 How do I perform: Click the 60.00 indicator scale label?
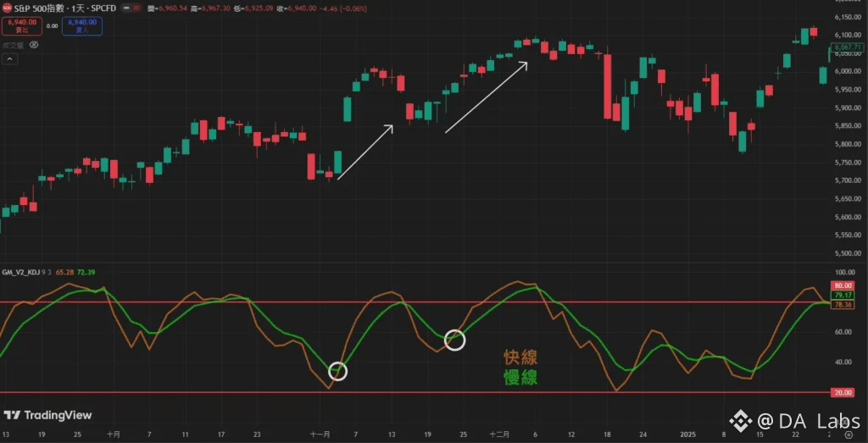click(x=843, y=332)
